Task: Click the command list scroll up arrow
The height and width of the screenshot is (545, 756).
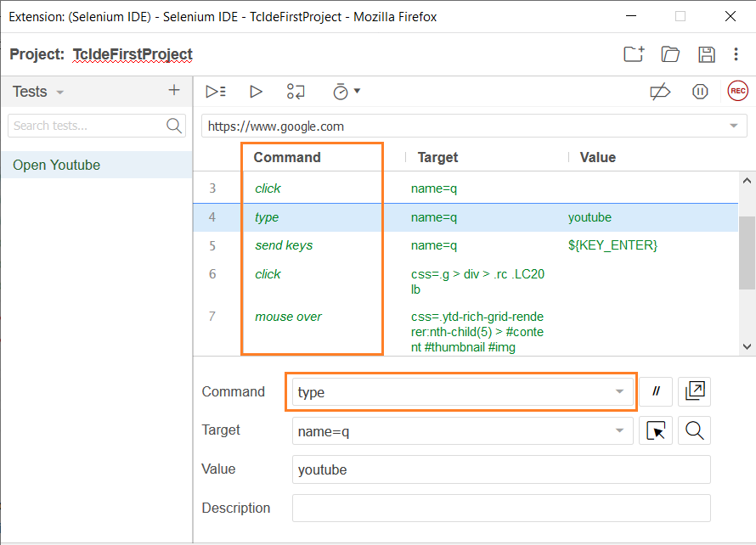Action: (747, 181)
